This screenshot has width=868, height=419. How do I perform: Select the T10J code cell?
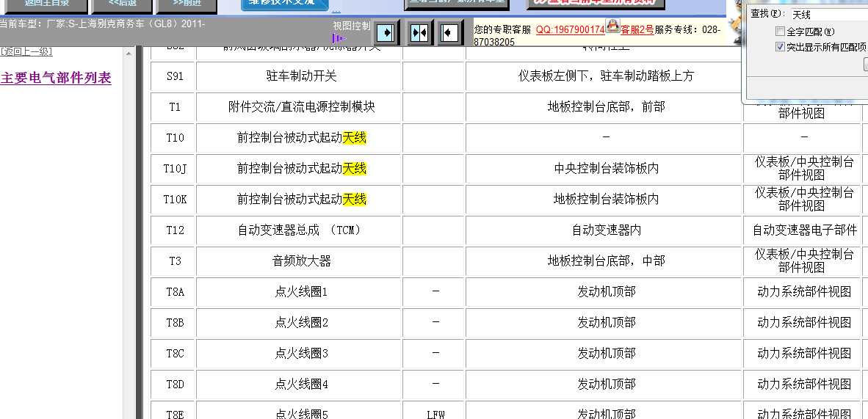[x=174, y=168]
